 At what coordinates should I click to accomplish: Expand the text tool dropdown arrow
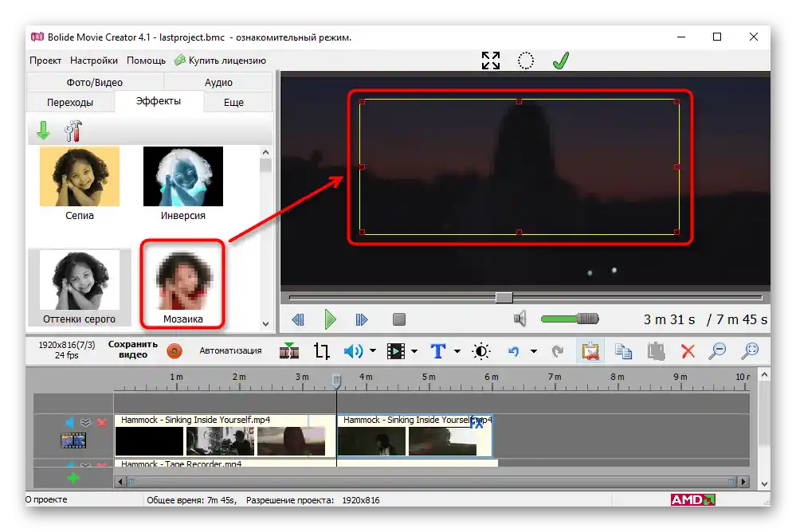(x=457, y=350)
